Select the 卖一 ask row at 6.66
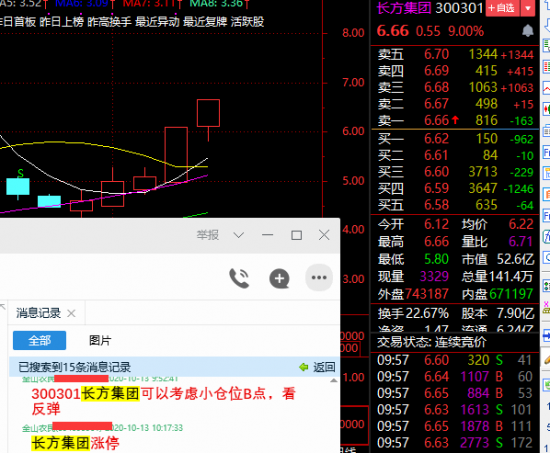 [455, 120]
